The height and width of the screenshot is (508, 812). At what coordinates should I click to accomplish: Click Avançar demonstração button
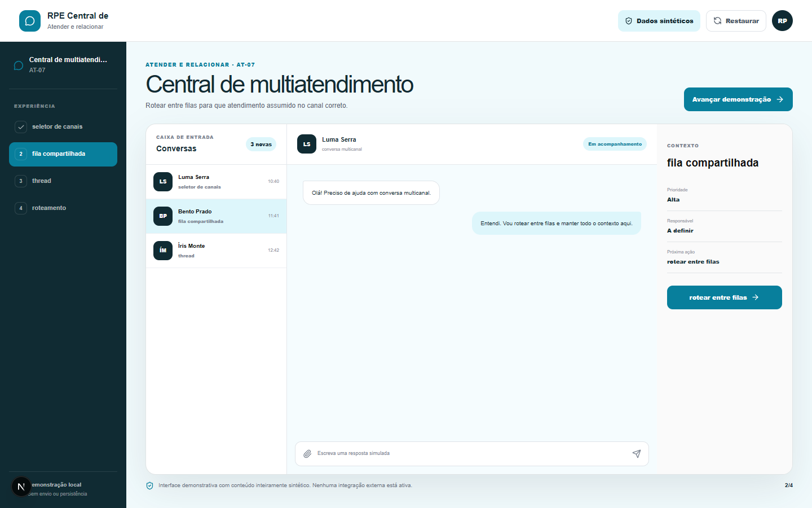coord(738,99)
